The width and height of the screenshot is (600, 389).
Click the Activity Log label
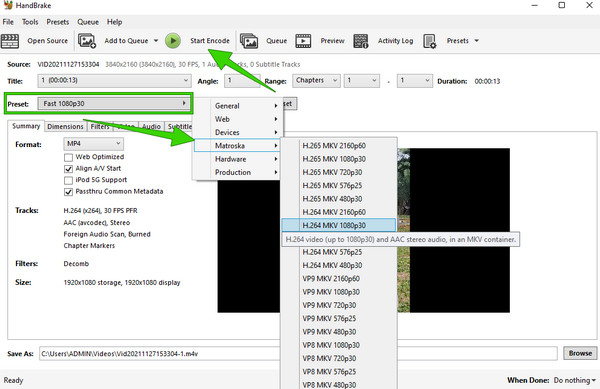click(x=396, y=41)
